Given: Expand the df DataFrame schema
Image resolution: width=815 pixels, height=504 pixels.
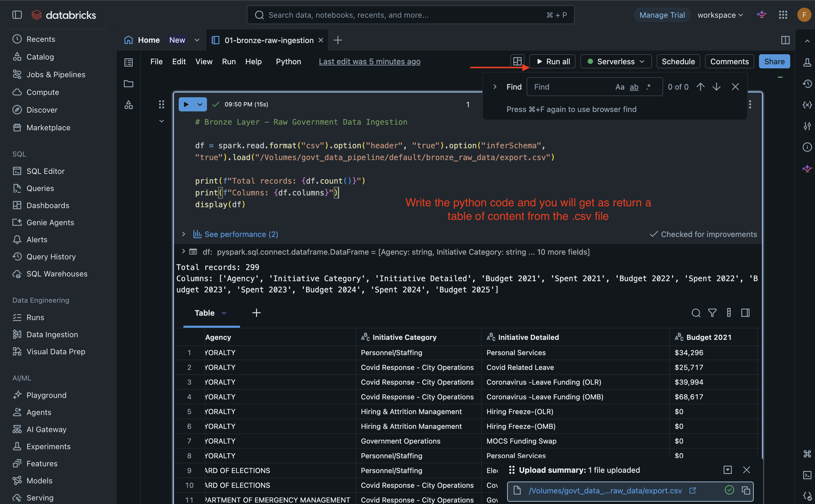Looking at the screenshot, I should point(183,251).
